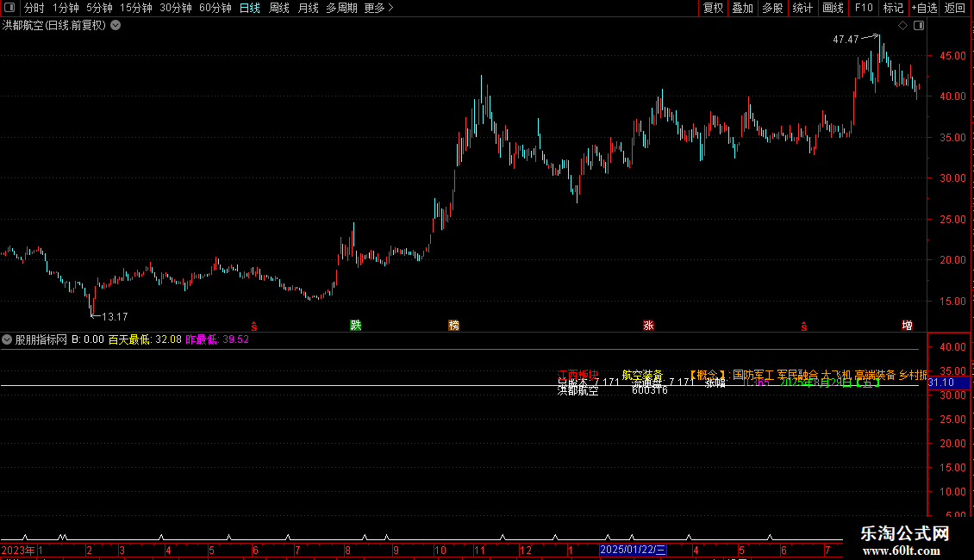Click the 江西板块 region label
Image resolution: width=974 pixels, height=560 pixels.
578,375
